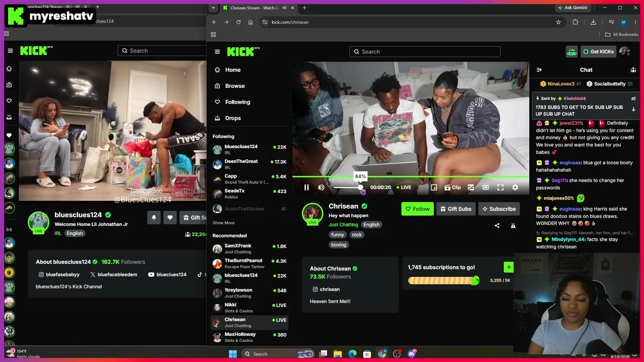Open Chrome extensions puzzle icon
Screen dimensions: 644x362
coord(576,22)
